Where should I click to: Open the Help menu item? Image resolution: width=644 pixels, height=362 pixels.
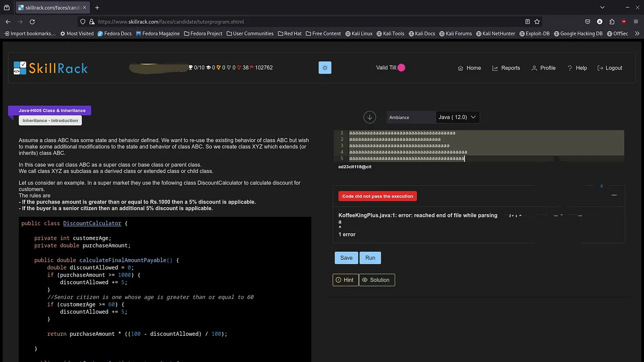[577, 68]
